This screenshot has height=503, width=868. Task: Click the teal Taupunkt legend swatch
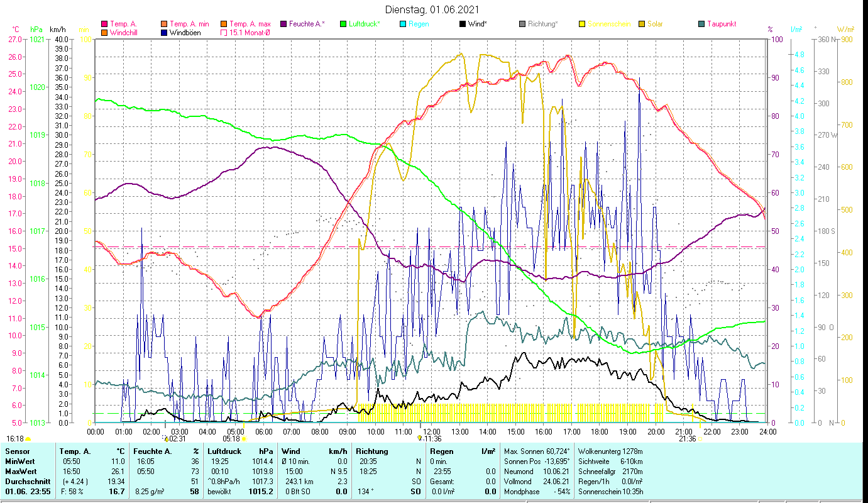[x=701, y=24]
